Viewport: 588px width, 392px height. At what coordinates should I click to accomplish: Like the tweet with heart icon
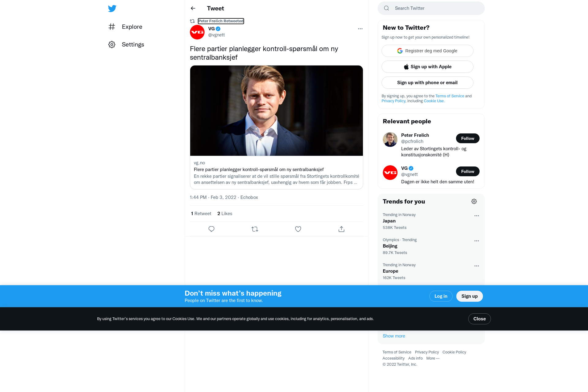click(x=298, y=229)
